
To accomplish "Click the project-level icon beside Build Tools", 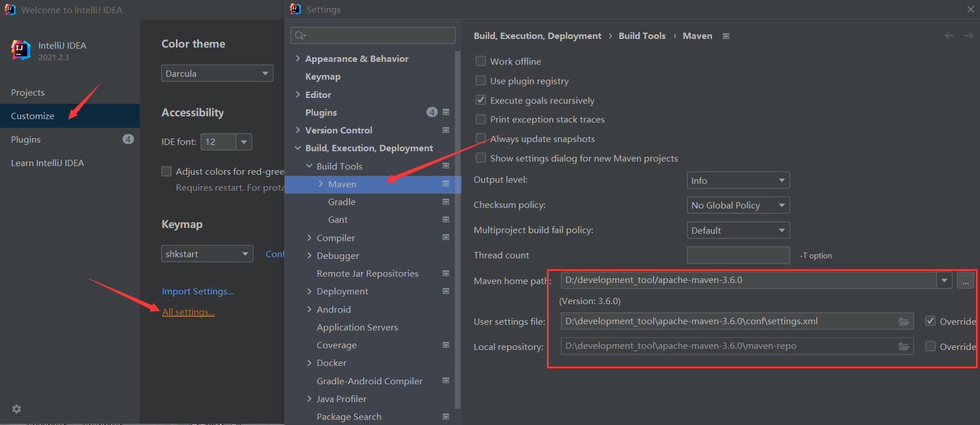I will [446, 166].
